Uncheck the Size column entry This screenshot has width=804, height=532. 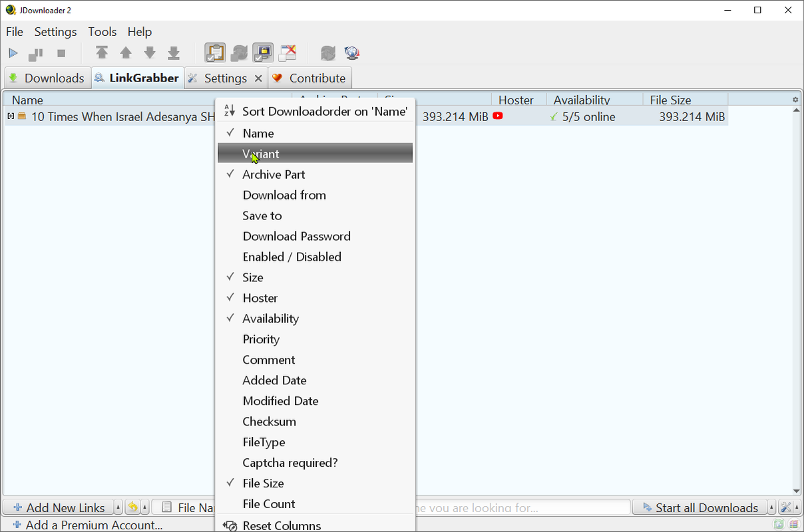(315, 277)
